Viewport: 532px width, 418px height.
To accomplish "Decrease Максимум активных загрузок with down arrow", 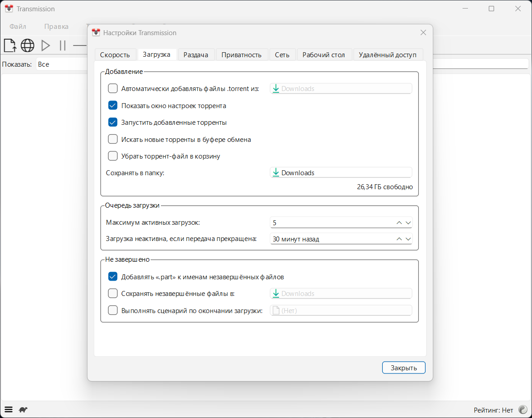I will pos(408,223).
